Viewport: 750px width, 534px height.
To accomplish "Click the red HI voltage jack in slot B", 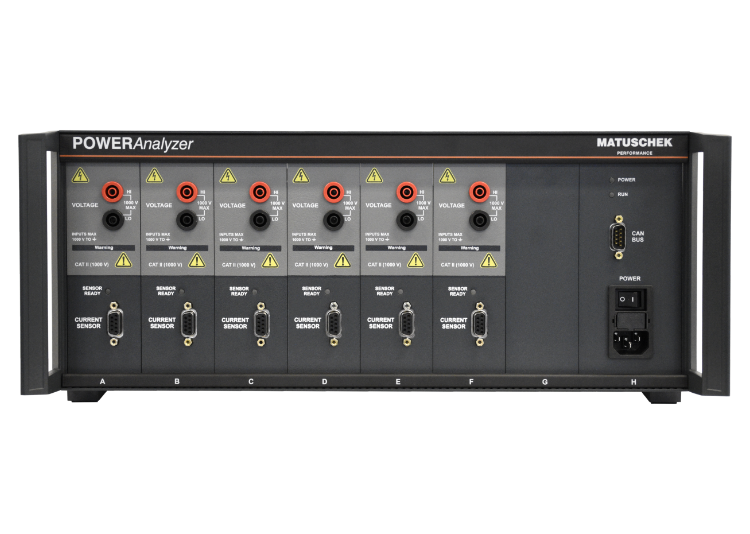I will click(x=187, y=192).
